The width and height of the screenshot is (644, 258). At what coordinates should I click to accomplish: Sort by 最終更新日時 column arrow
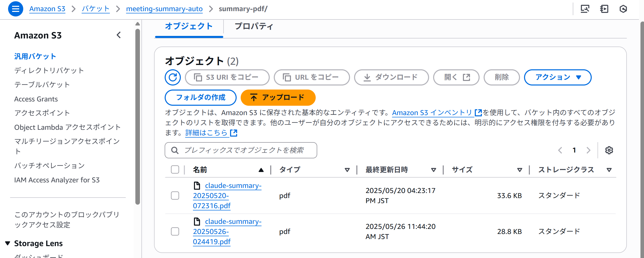pos(433,170)
